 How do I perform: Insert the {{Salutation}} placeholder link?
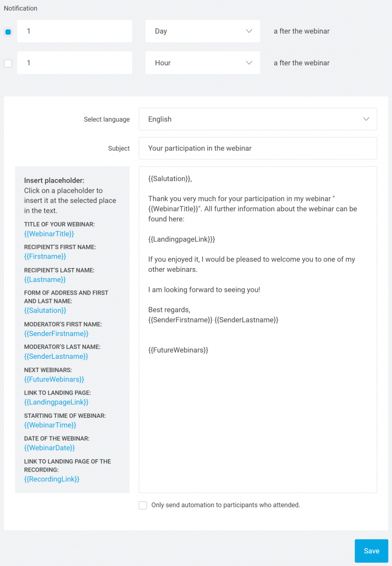[45, 311]
